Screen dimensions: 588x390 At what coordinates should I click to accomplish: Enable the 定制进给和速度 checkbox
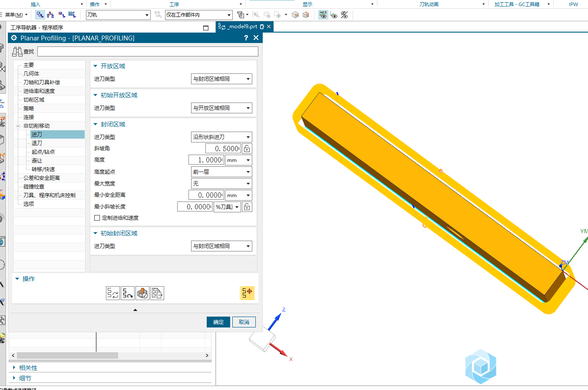coord(97,218)
